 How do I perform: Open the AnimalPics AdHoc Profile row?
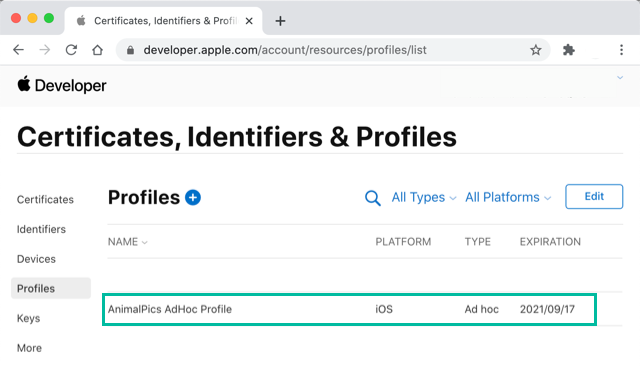(349, 309)
